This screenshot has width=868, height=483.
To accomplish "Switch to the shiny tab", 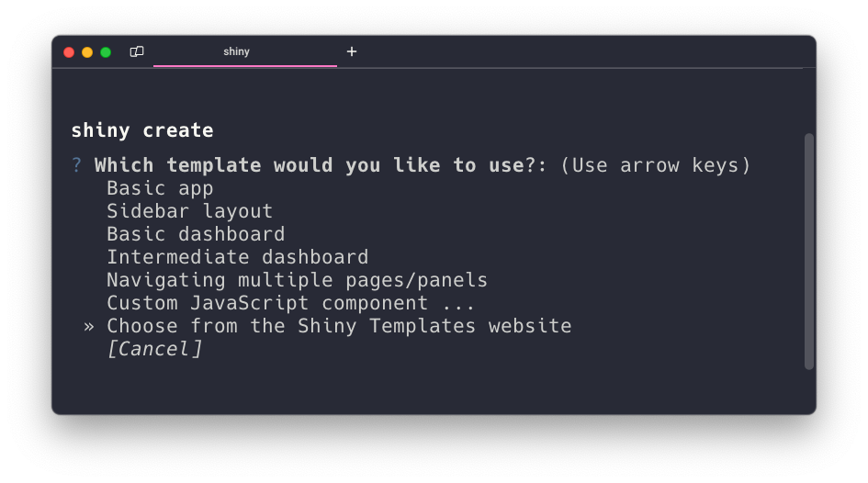I will coord(237,51).
